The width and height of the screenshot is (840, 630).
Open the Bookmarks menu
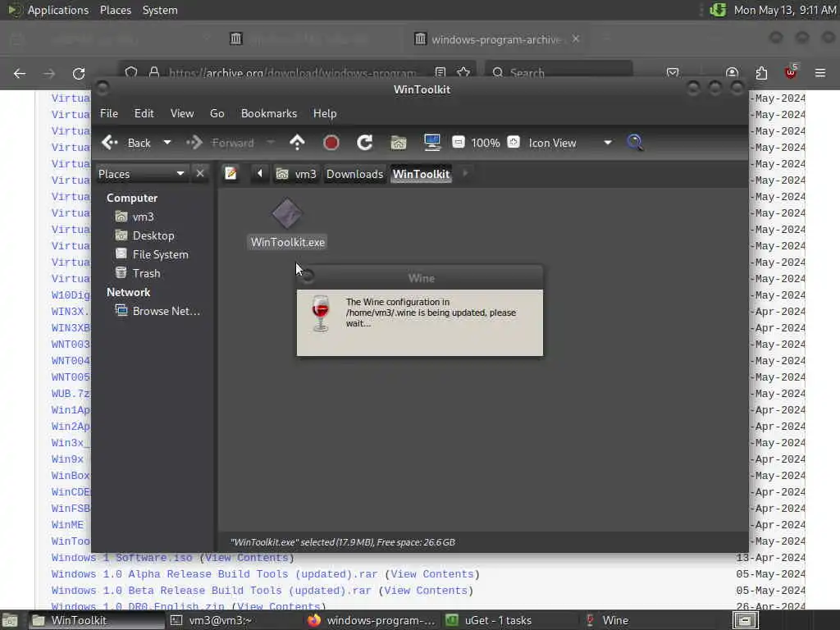pyautogui.click(x=269, y=113)
